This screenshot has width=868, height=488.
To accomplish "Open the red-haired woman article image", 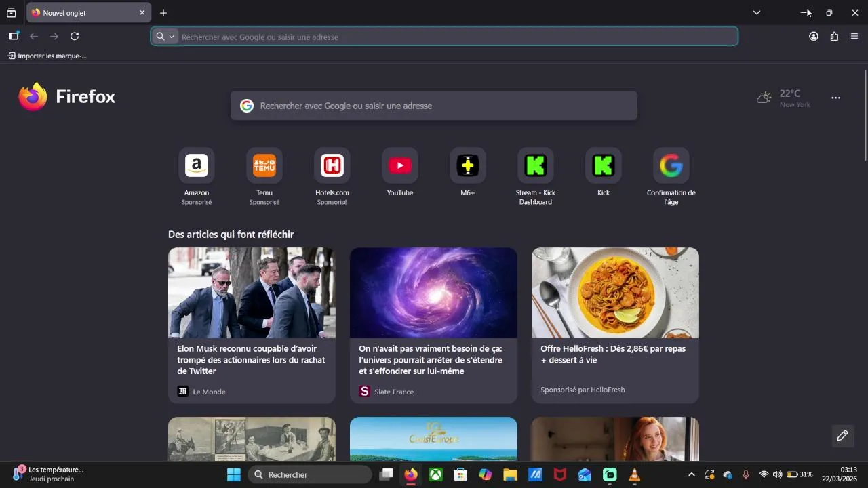I will click(x=615, y=439).
